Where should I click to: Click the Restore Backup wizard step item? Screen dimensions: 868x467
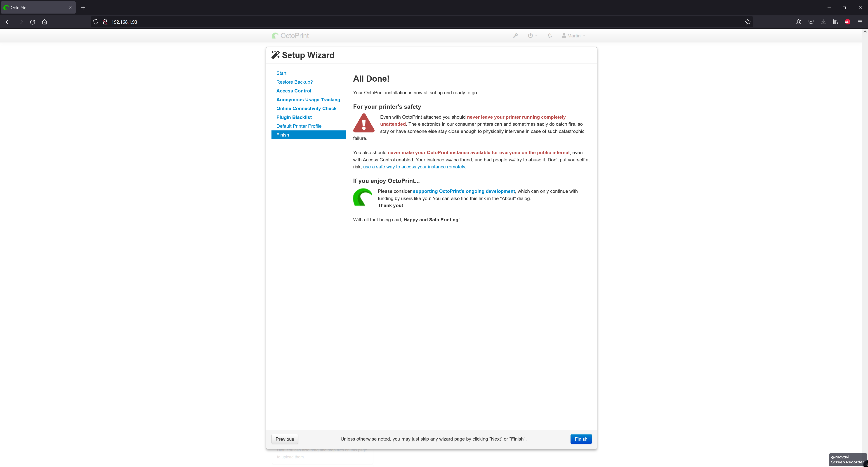(x=294, y=82)
